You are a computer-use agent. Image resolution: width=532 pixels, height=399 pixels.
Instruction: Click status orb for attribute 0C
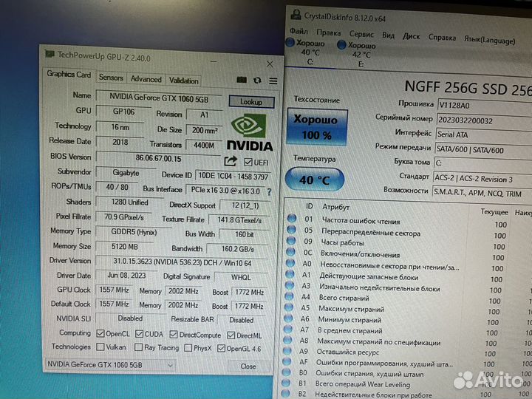point(291,252)
